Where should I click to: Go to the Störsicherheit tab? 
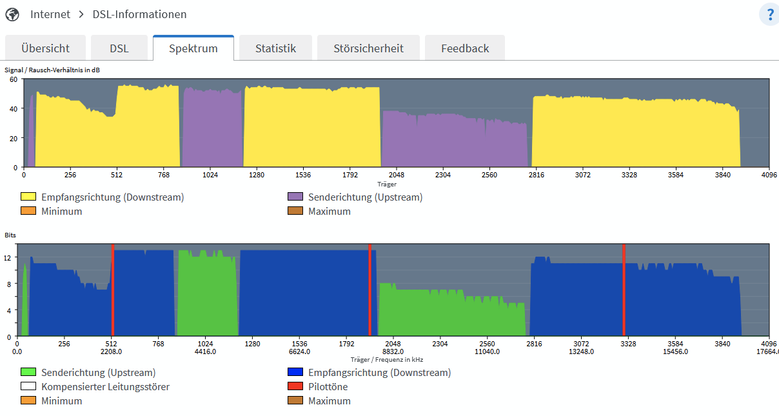click(369, 48)
